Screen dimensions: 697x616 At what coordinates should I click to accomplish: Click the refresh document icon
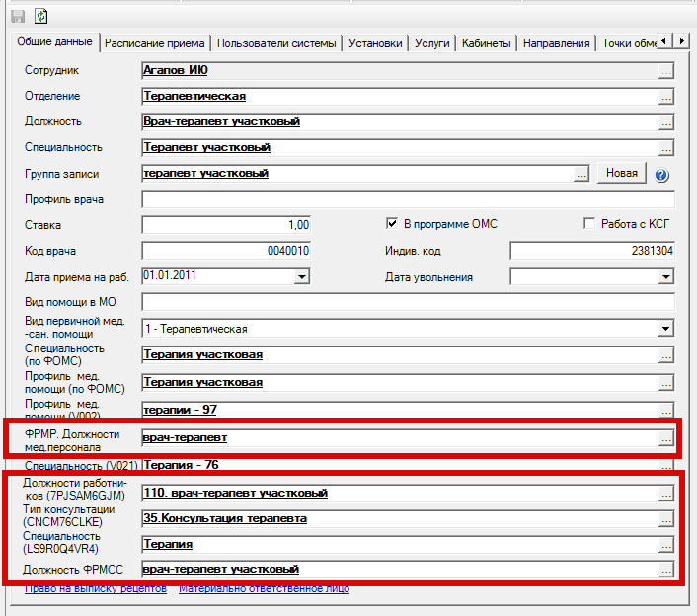[40, 16]
